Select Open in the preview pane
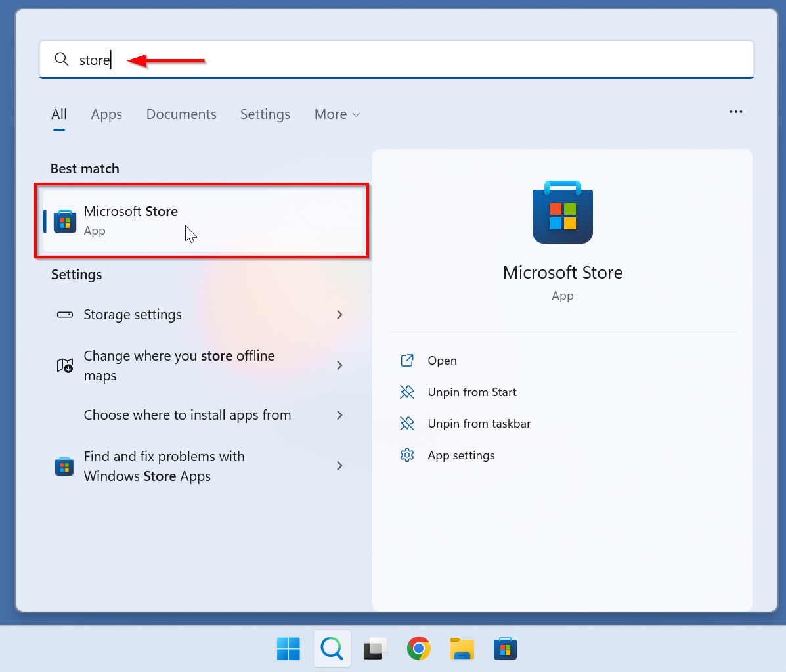This screenshot has width=786, height=672. tap(442, 361)
